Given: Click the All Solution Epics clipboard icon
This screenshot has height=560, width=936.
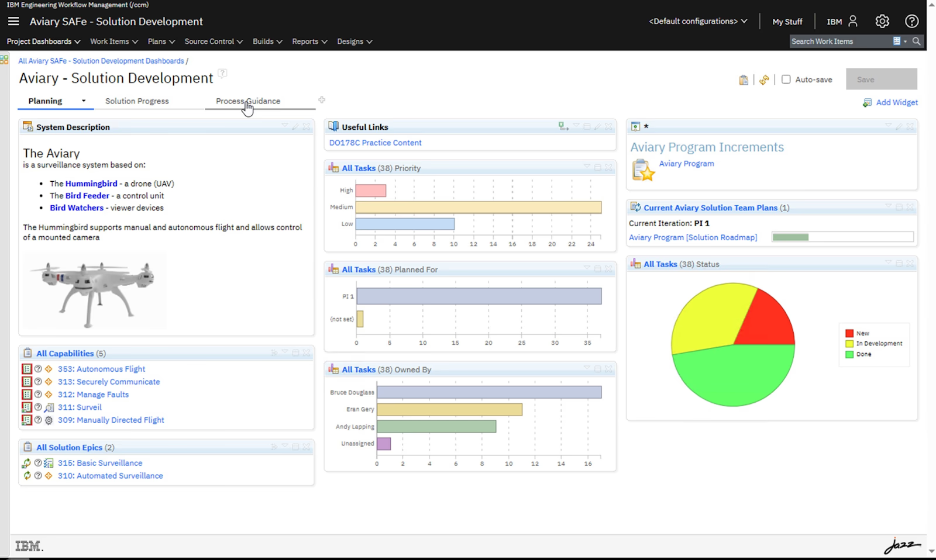Looking at the screenshot, I should pyautogui.click(x=27, y=447).
